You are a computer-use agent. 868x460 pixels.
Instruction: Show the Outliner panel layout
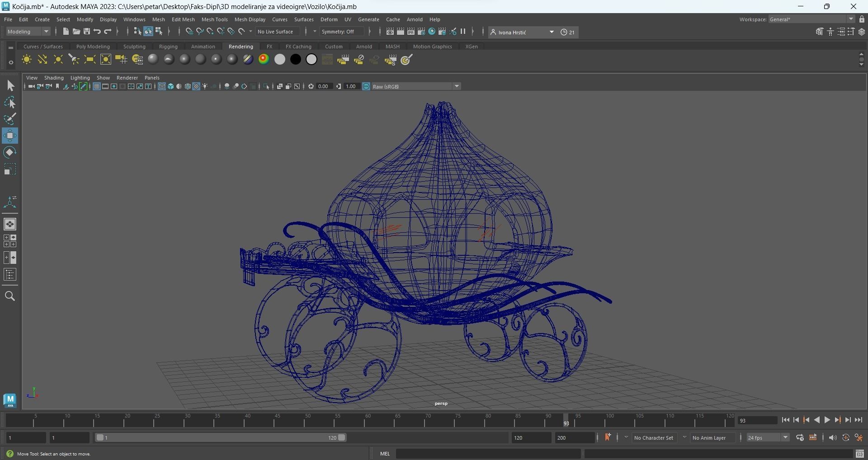(10, 275)
